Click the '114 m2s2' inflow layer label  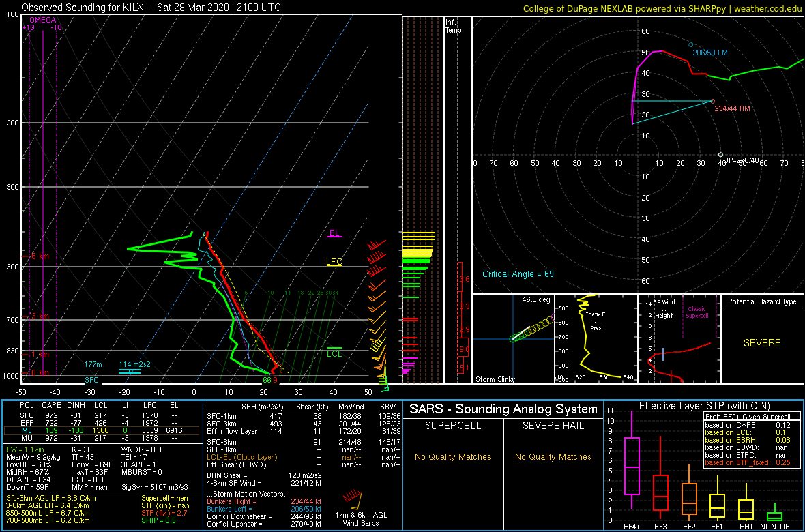(x=134, y=364)
